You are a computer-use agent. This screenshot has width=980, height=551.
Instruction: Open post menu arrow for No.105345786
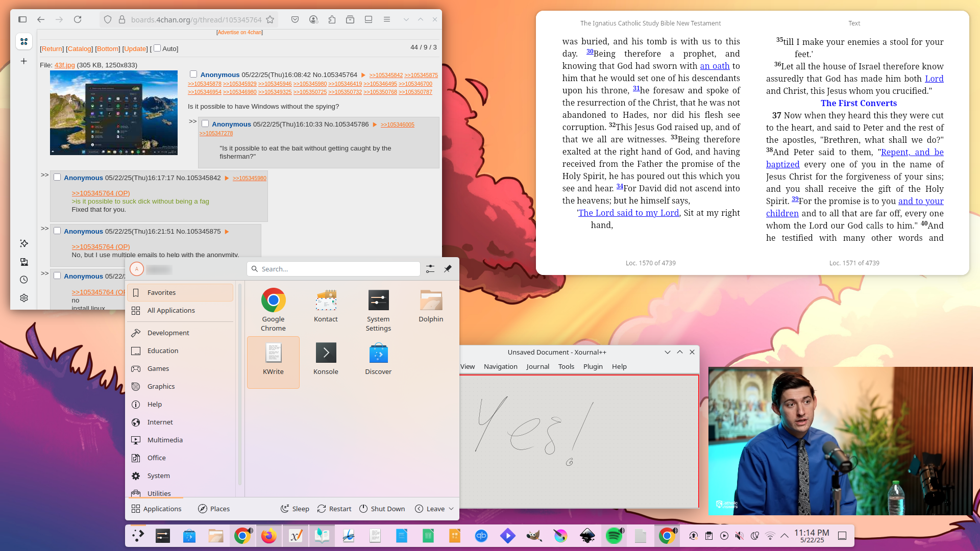pyautogui.click(x=375, y=124)
